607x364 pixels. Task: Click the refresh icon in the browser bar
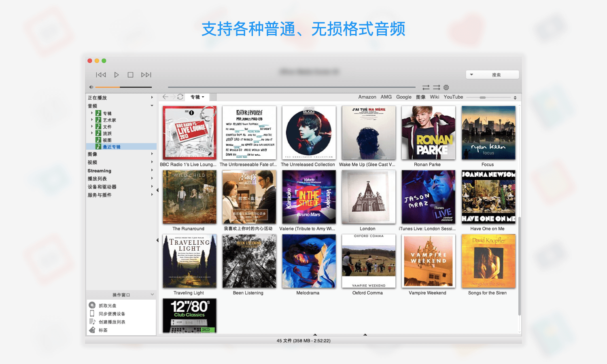[180, 97]
